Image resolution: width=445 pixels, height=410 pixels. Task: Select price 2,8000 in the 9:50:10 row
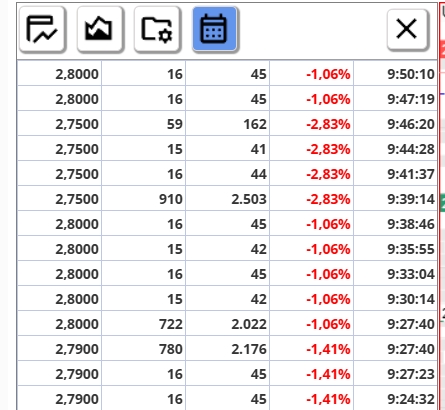point(77,74)
